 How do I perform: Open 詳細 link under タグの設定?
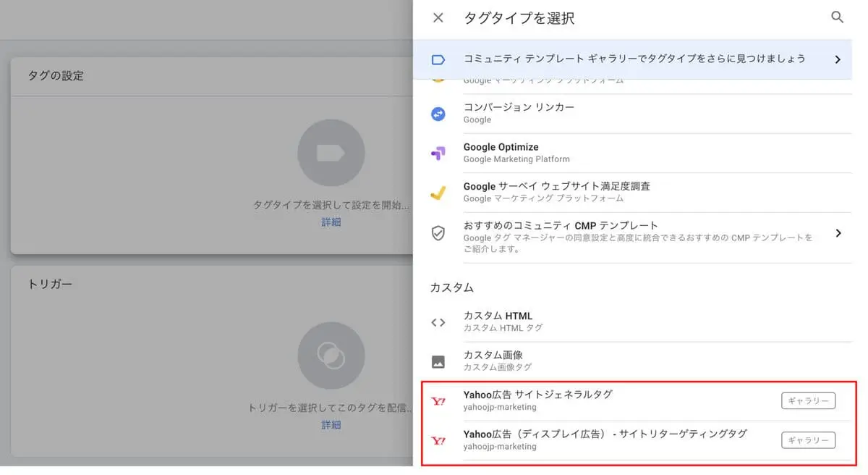coord(331,222)
